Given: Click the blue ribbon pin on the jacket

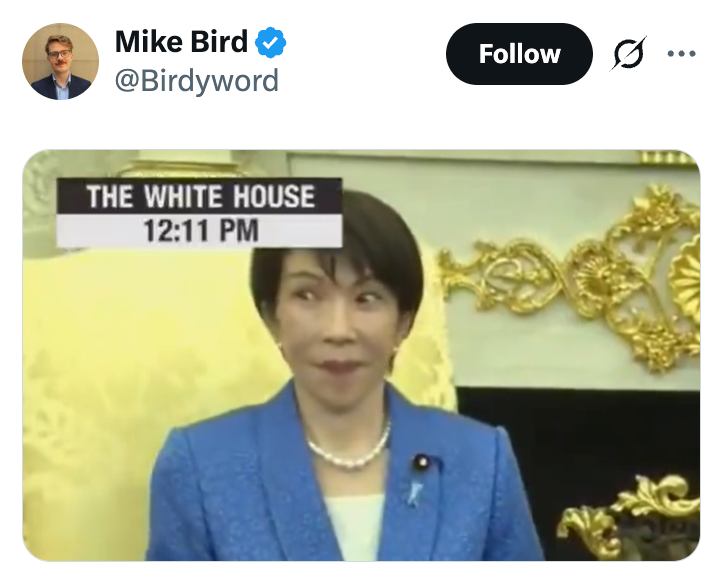Looking at the screenshot, I should click(414, 493).
